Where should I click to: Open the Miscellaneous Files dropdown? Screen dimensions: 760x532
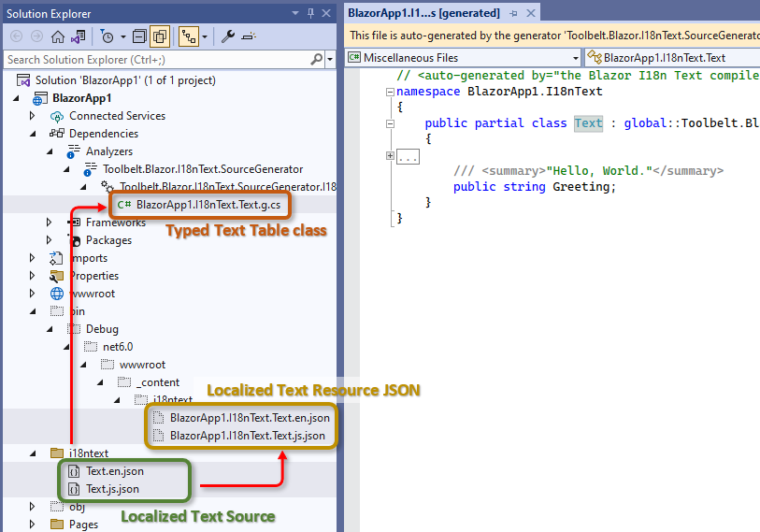(x=575, y=58)
